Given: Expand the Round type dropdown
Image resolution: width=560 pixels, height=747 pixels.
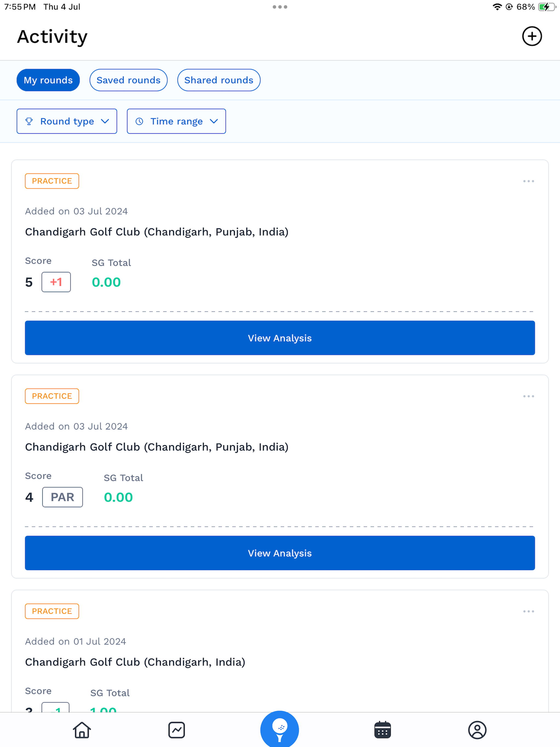Looking at the screenshot, I should (x=67, y=121).
